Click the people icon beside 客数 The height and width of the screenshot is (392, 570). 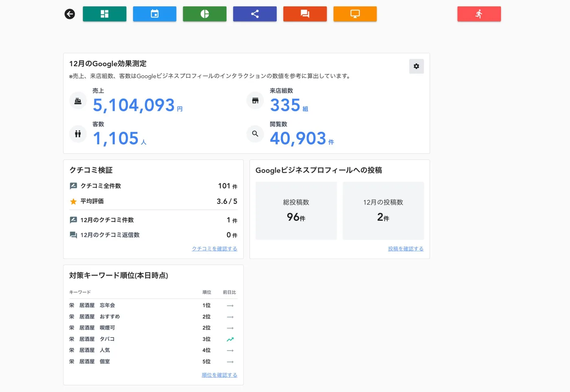78,134
